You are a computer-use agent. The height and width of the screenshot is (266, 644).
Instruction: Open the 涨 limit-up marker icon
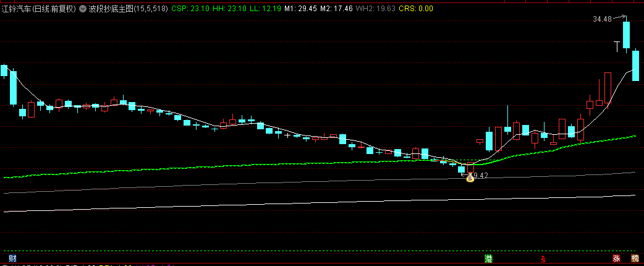[x=616, y=259]
